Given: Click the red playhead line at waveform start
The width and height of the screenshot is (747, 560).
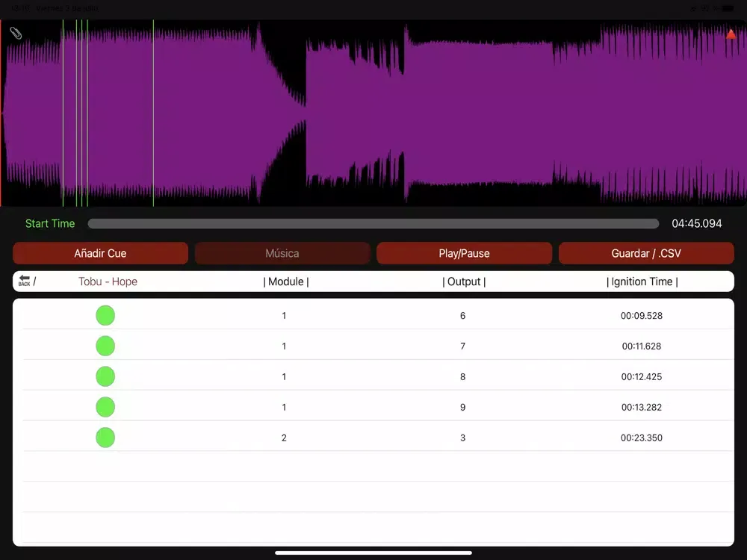Looking at the screenshot, I should point(1,113).
